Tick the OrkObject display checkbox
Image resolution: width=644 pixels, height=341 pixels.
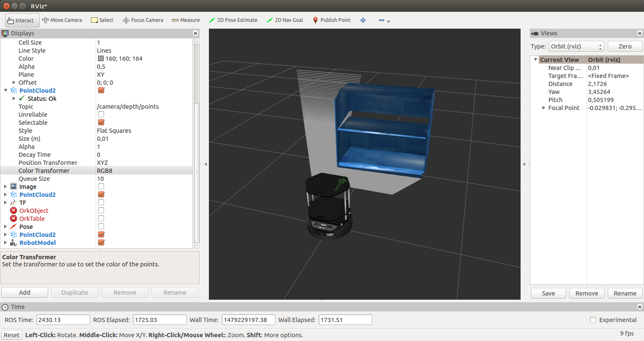pos(101,211)
